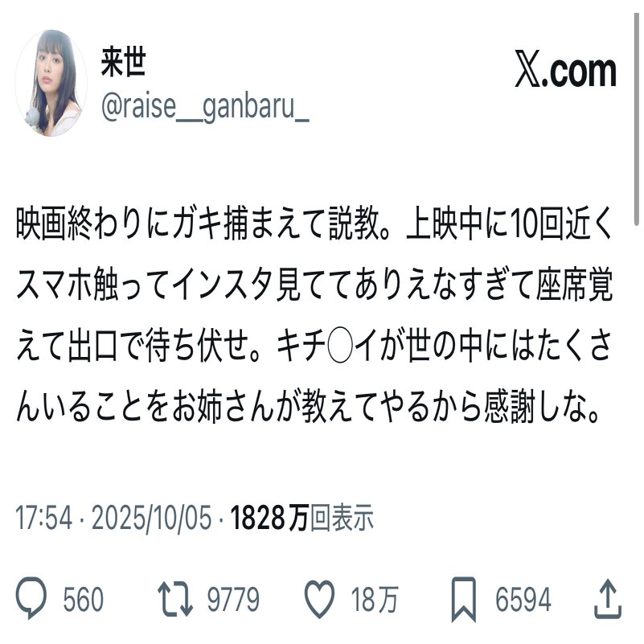The image size is (644, 644).
Task: Click the repost arrows icon
Action: click(175, 598)
